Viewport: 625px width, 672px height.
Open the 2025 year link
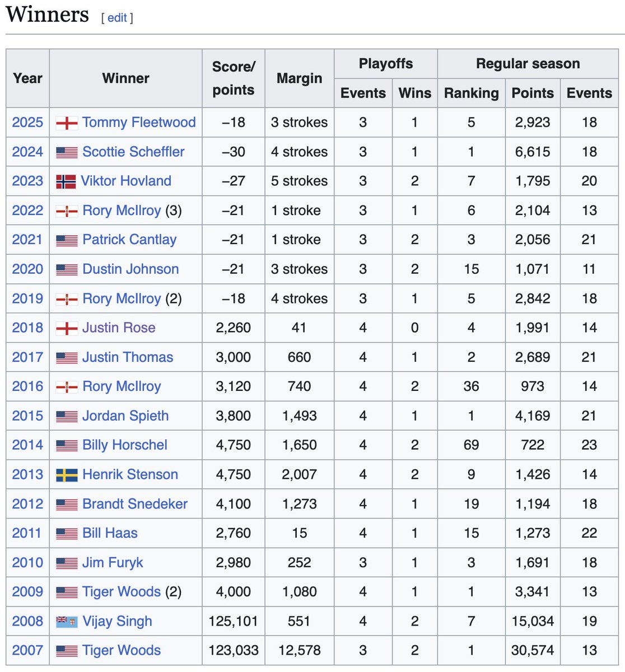coord(27,122)
